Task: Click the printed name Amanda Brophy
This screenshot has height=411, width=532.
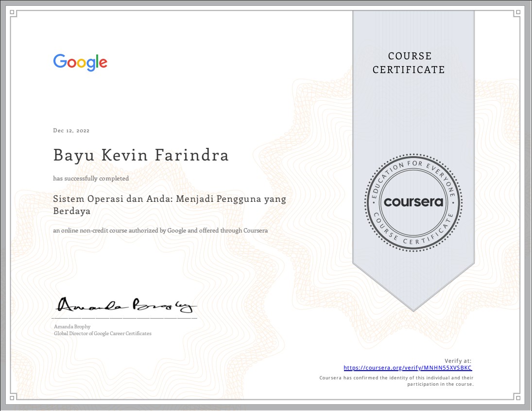Action: pos(72,326)
